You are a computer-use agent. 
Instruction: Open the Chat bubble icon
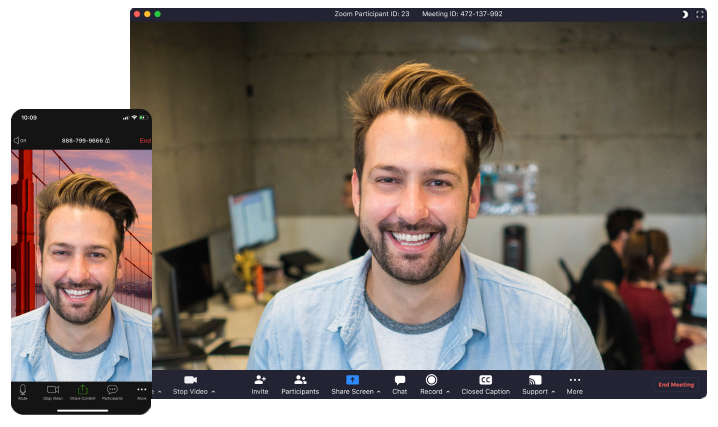coord(400,380)
